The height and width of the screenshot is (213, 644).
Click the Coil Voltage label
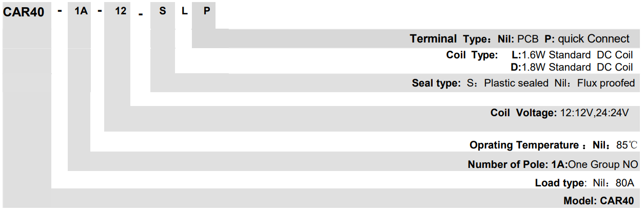pyautogui.click(x=523, y=113)
